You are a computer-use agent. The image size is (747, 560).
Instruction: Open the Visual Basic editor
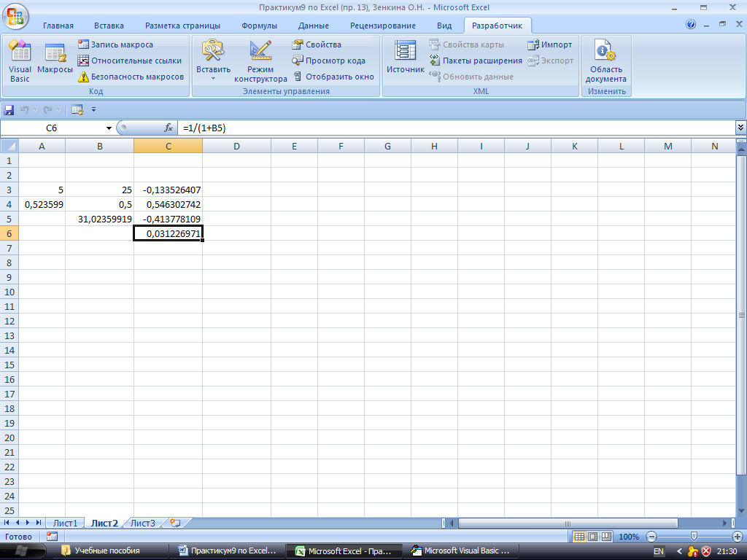(20, 62)
